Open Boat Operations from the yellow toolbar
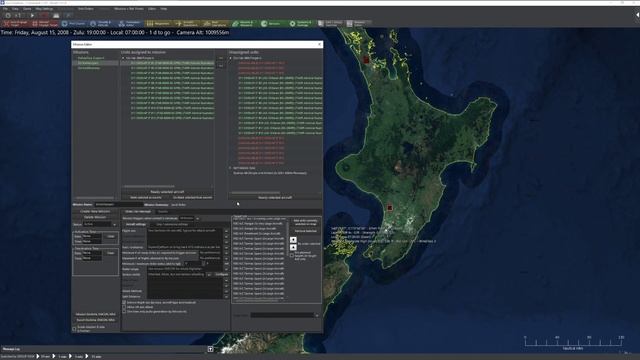Viewport: 640px width, 360px height. click(216, 24)
